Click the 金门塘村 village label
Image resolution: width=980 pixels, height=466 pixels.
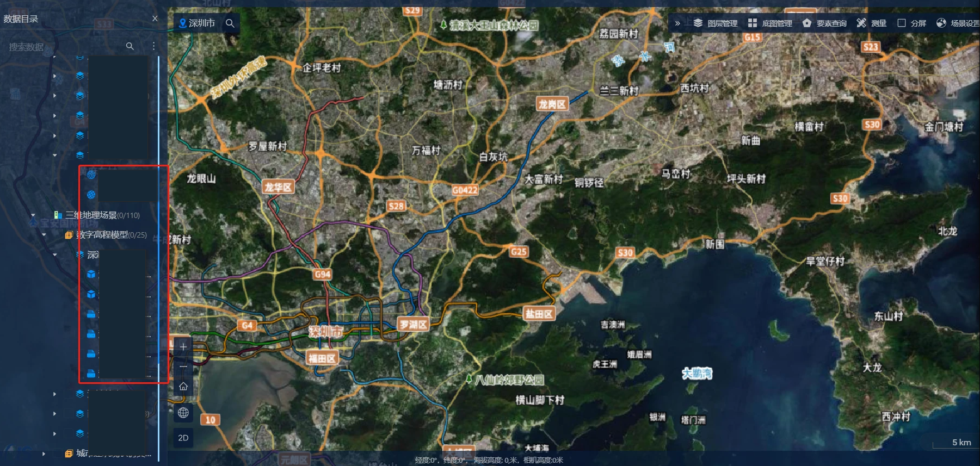(x=944, y=127)
